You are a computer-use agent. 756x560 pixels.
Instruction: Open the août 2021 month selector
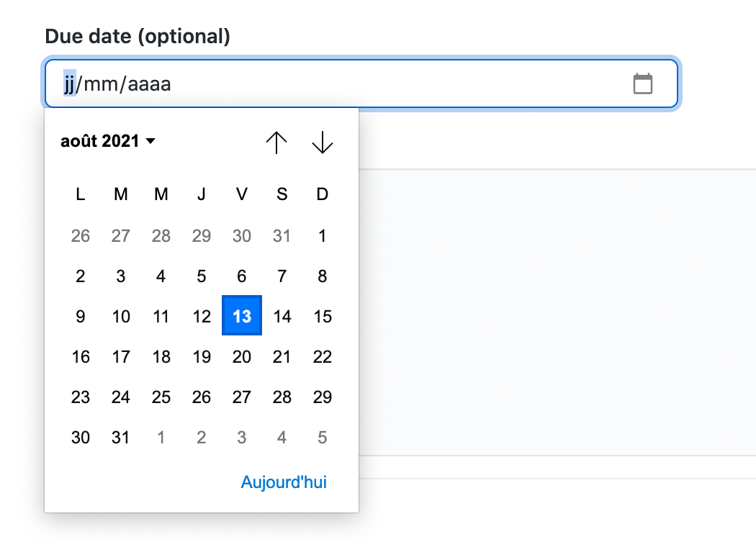(101, 141)
